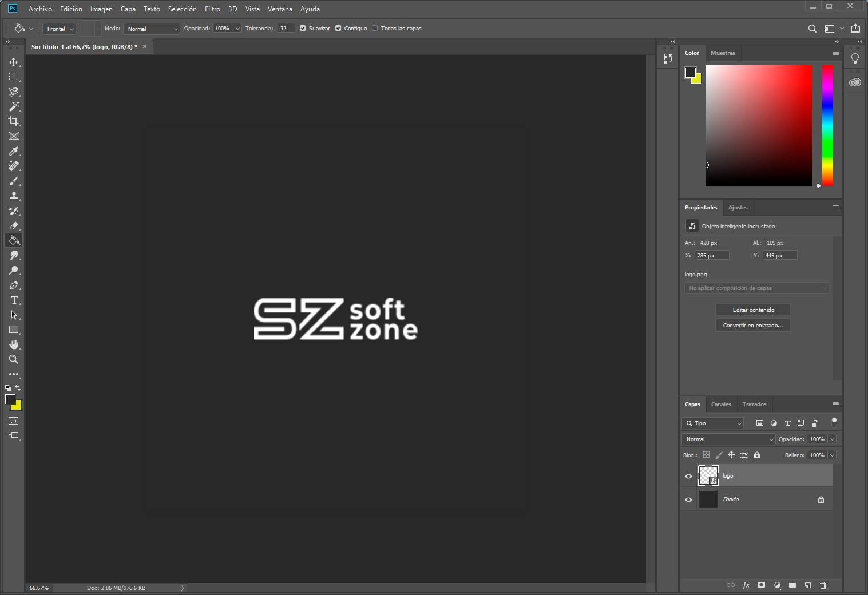Open the Filtro menu

click(212, 9)
